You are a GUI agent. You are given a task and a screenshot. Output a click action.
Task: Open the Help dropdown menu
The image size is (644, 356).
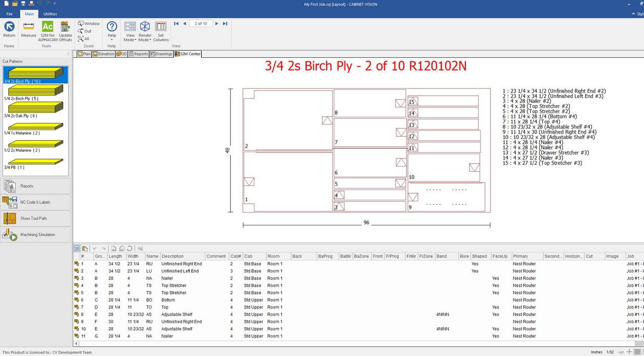[112, 39]
